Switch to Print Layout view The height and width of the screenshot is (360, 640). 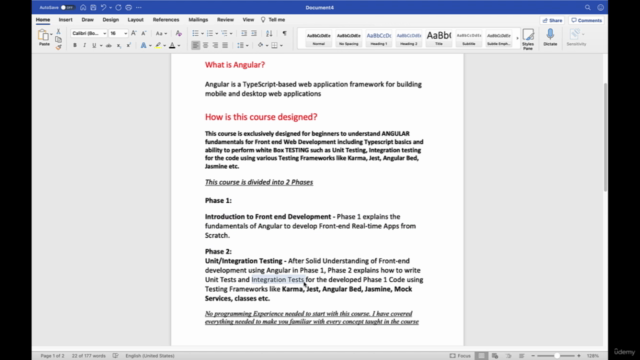click(481, 356)
